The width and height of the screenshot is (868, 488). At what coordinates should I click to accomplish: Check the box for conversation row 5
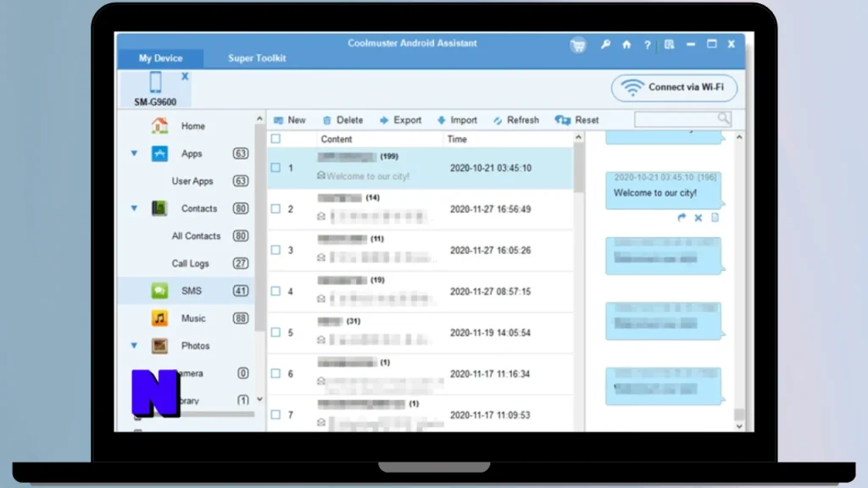pos(275,332)
